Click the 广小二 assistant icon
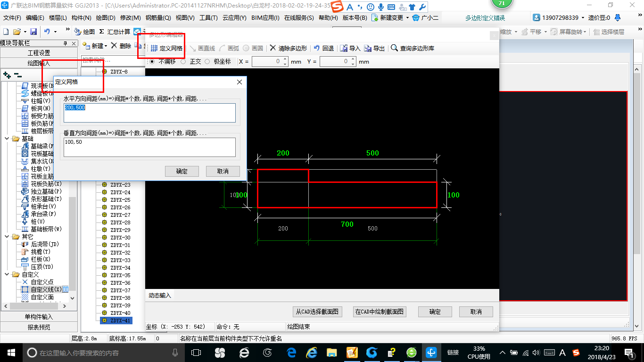 click(425, 17)
